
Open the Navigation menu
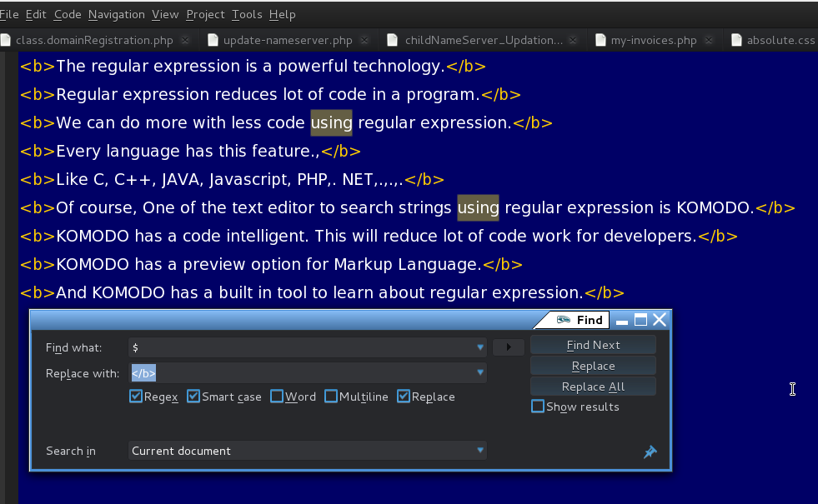(x=117, y=15)
